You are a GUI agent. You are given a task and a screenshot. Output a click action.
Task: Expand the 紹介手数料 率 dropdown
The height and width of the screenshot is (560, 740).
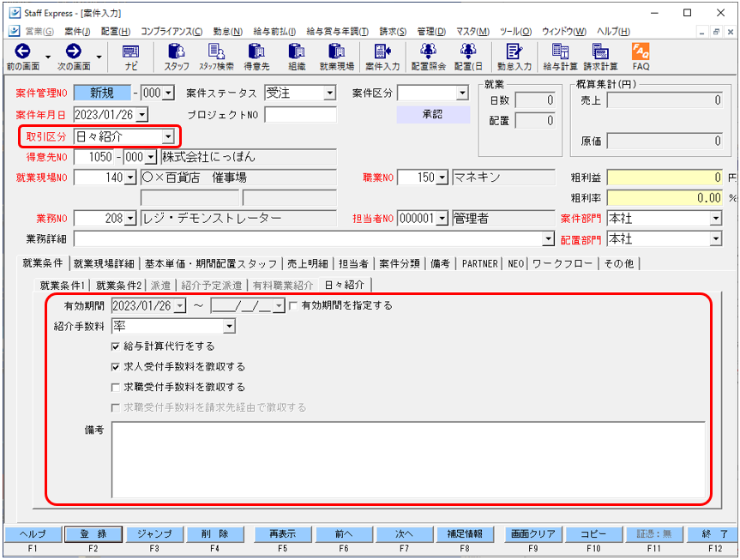coord(229,326)
